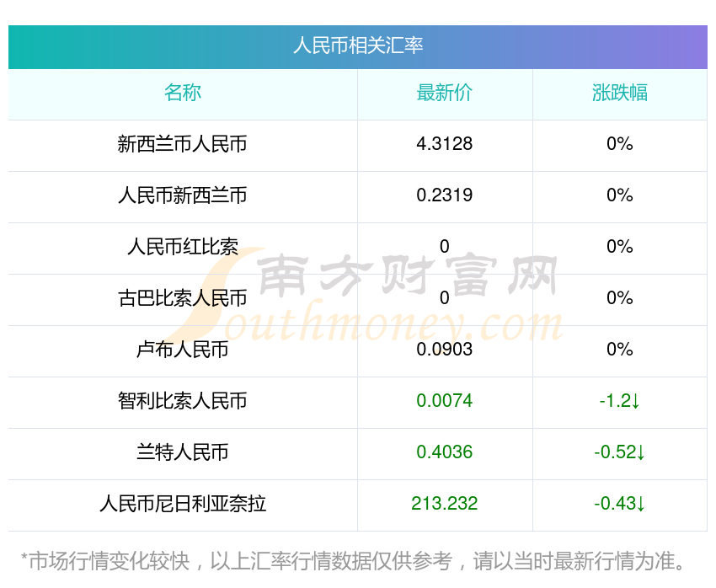Image resolution: width=716 pixels, height=588 pixels.
Task: Select the 新西兰币人民币 row name
Action: pos(183,144)
